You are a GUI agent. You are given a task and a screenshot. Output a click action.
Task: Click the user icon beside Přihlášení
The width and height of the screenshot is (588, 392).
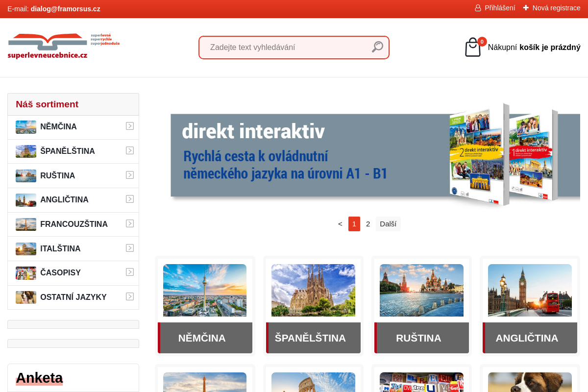[x=477, y=8]
